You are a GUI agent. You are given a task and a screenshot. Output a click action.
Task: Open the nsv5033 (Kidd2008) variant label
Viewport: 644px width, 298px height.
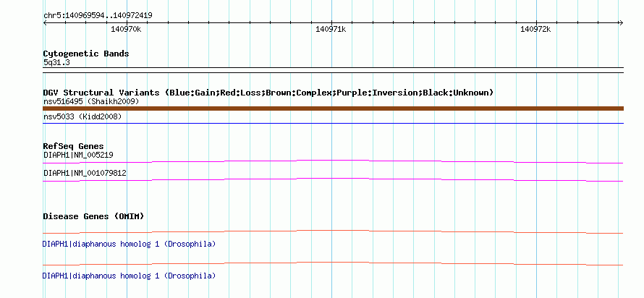click(x=82, y=117)
